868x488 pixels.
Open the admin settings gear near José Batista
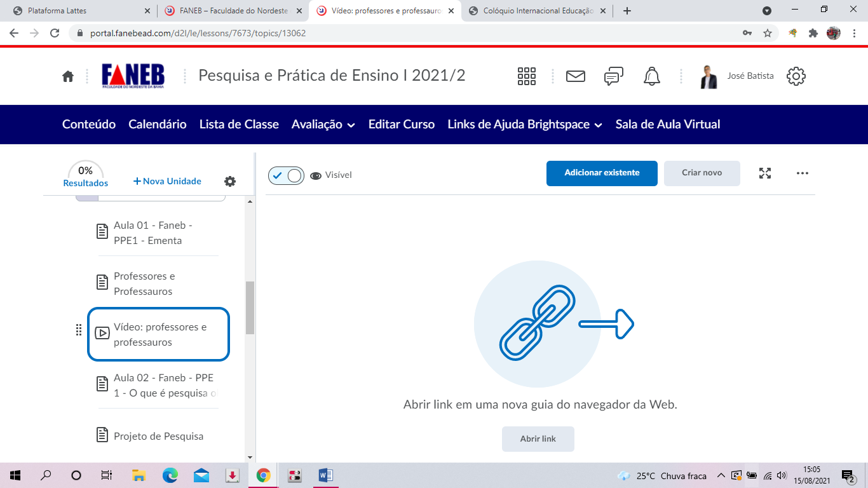click(796, 76)
